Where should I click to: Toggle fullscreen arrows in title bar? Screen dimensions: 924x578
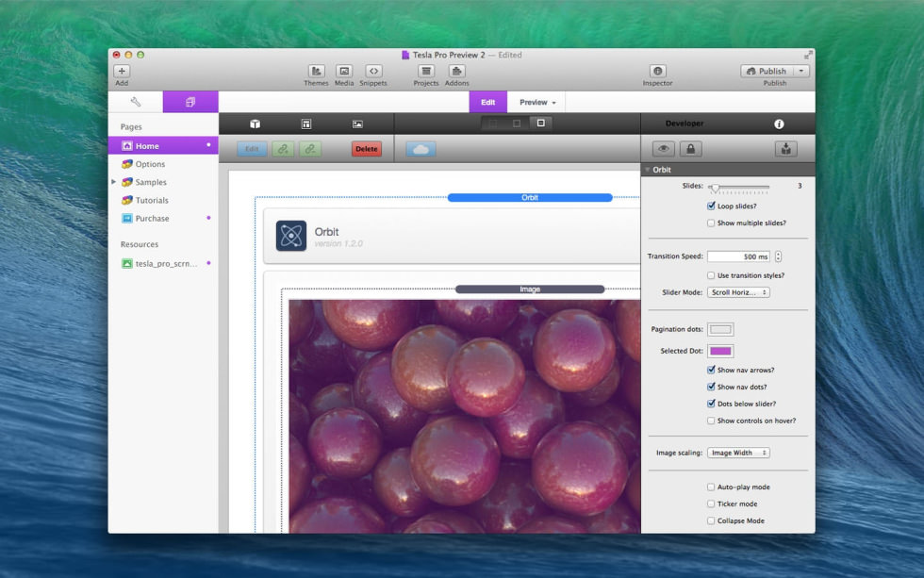(808, 55)
